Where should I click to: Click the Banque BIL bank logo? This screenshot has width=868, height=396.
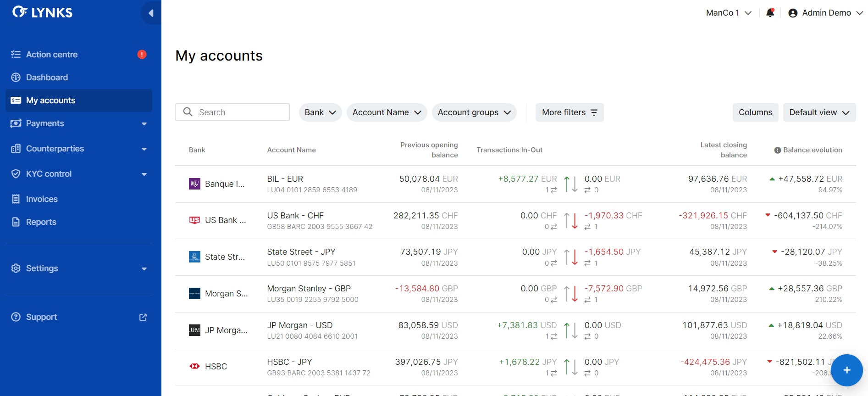(x=194, y=184)
